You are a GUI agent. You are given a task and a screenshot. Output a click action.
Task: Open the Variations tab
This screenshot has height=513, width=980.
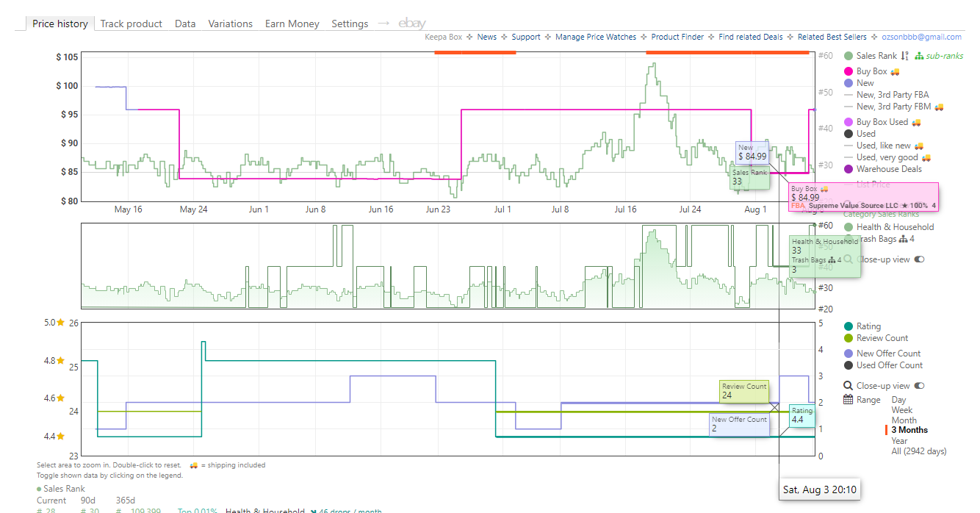(x=231, y=24)
